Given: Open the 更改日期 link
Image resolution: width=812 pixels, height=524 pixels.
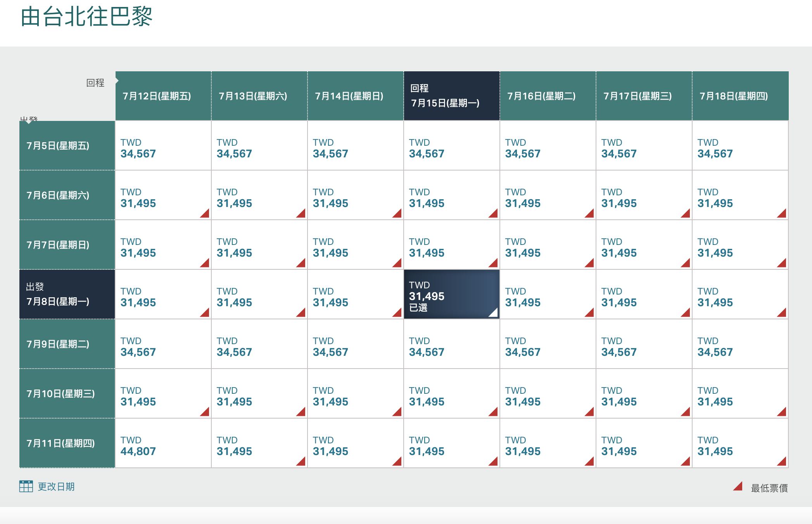Looking at the screenshot, I should (56, 487).
